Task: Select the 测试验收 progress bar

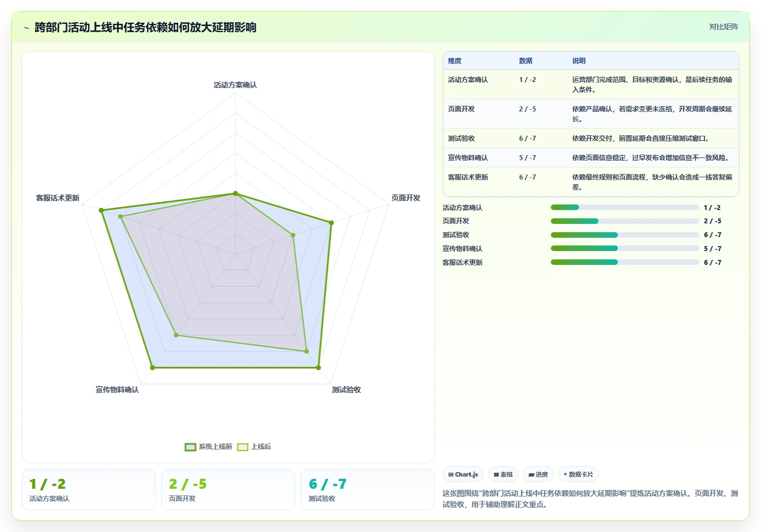Action: [625, 235]
